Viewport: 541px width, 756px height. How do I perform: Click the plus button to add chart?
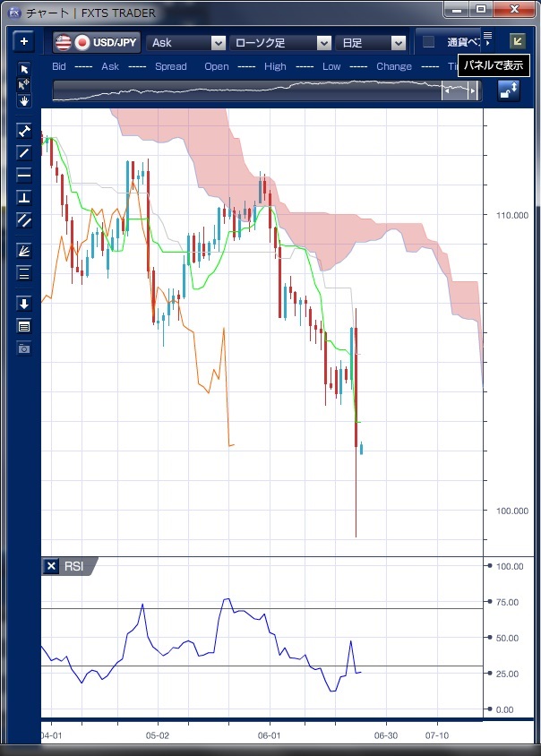pyautogui.click(x=24, y=42)
